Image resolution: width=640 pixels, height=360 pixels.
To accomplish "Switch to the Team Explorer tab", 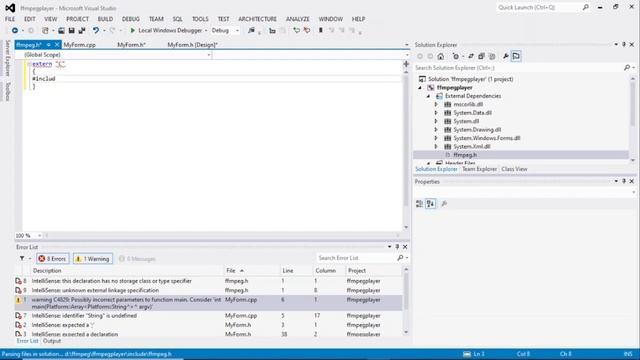I will pos(480,169).
